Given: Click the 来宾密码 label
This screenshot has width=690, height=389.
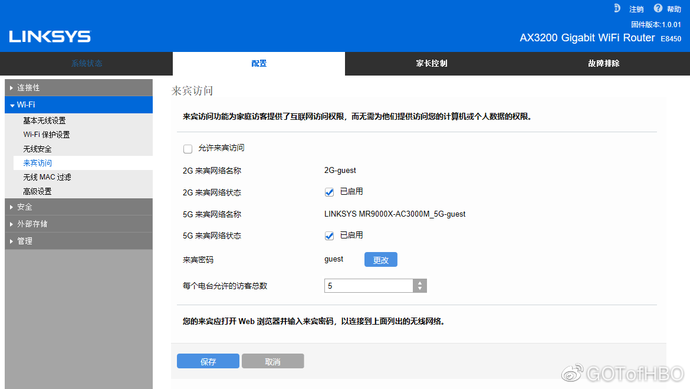Looking at the screenshot, I should point(198,260).
